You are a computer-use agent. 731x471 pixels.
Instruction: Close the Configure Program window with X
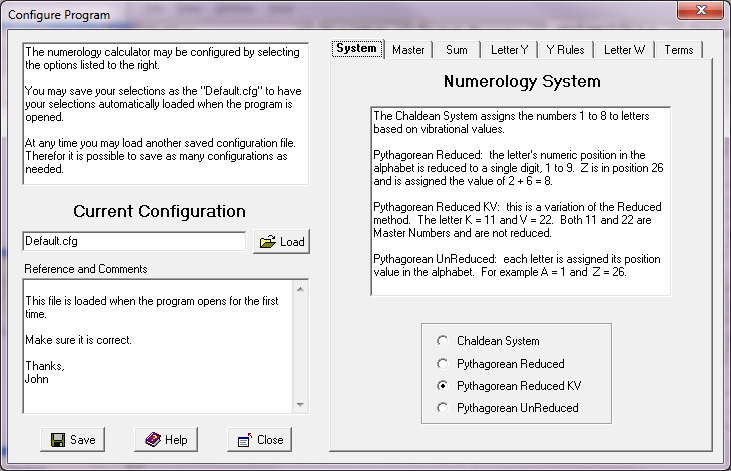click(x=701, y=10)
